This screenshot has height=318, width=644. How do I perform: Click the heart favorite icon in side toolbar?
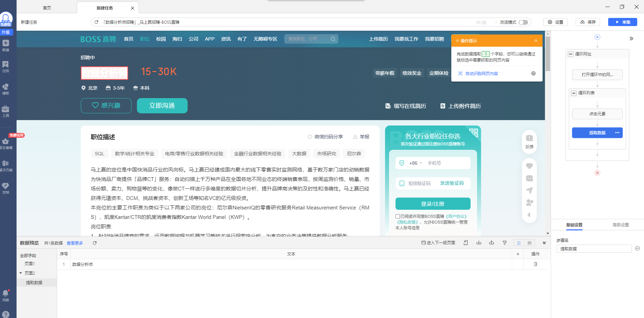pyautogui.click(x=529, y=166)
